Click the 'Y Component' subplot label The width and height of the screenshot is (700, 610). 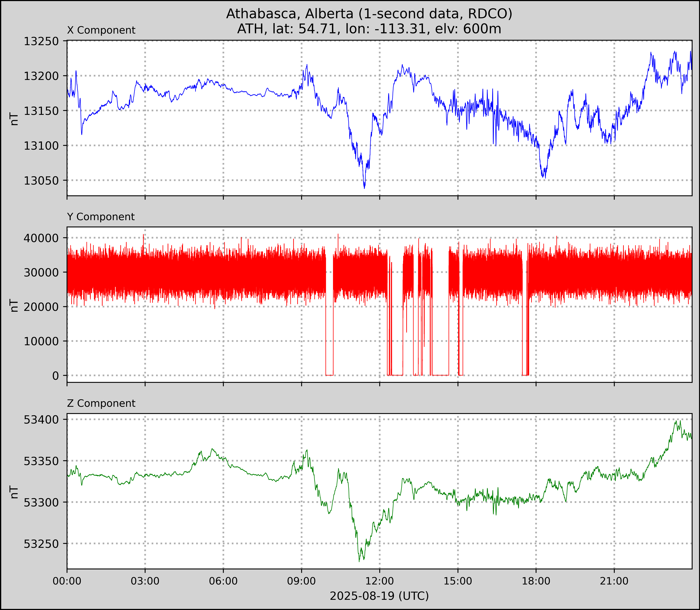(101, 217)
